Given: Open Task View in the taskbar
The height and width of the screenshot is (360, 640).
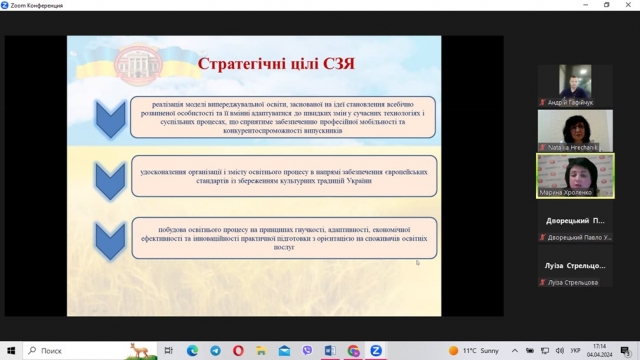Looking at the screenshot, I should coord(169,351).
